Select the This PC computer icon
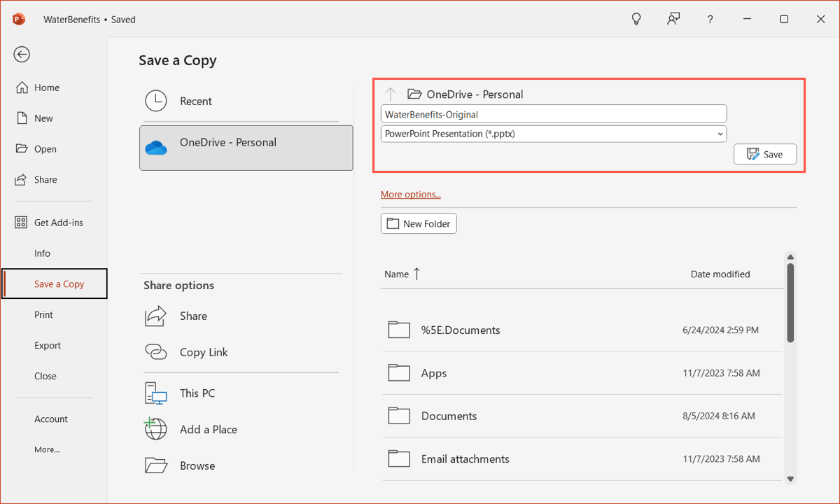 pyautogui.click(x=156, y=393)
